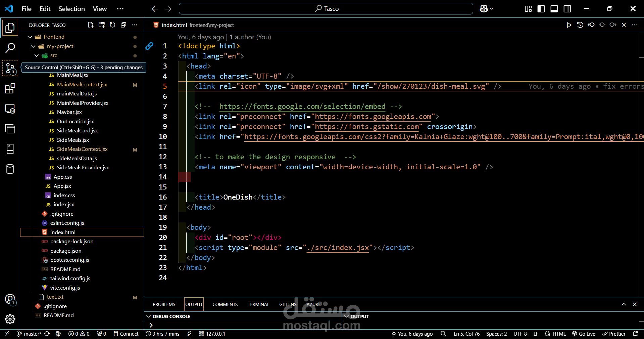This screenshot has height=339, width=644.
Task: Switch to the Azure panel tab
Action: (x=314, y=304)
